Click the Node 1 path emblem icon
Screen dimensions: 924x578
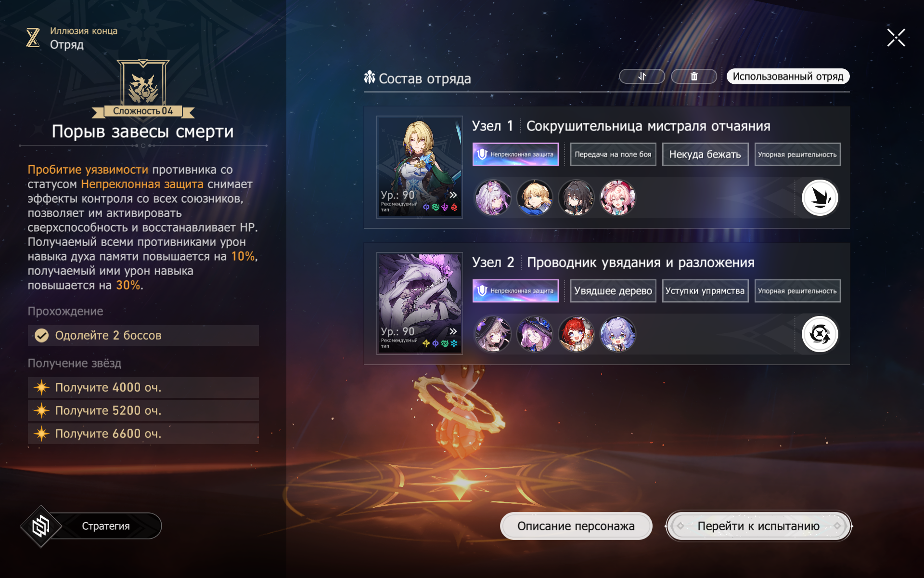click(x=820, y=197)
